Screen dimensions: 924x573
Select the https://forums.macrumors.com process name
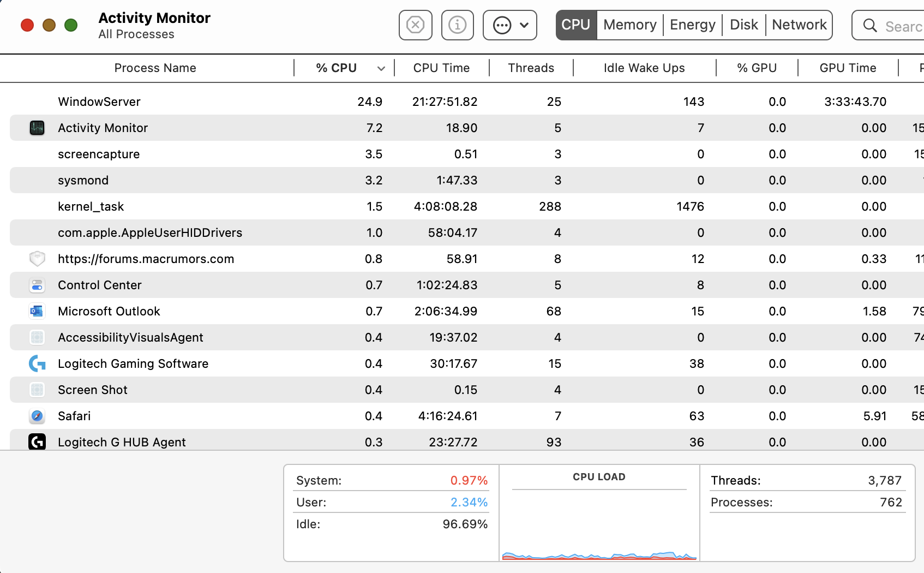tap(146, 259)
